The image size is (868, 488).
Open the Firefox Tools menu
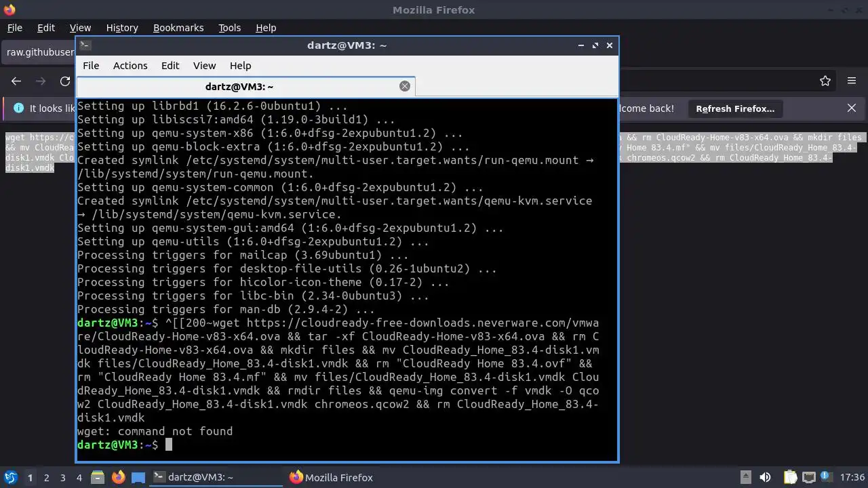coord(229,28)
